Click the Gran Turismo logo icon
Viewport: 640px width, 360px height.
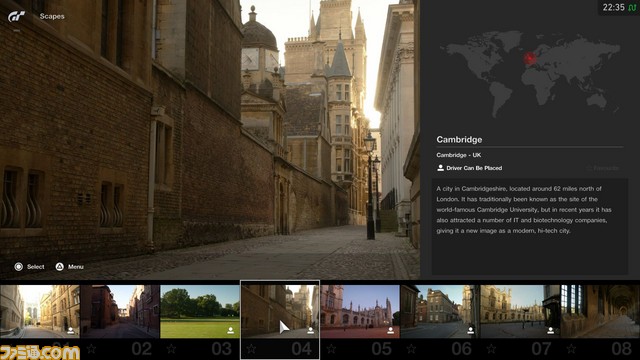[x=17, y=16]
